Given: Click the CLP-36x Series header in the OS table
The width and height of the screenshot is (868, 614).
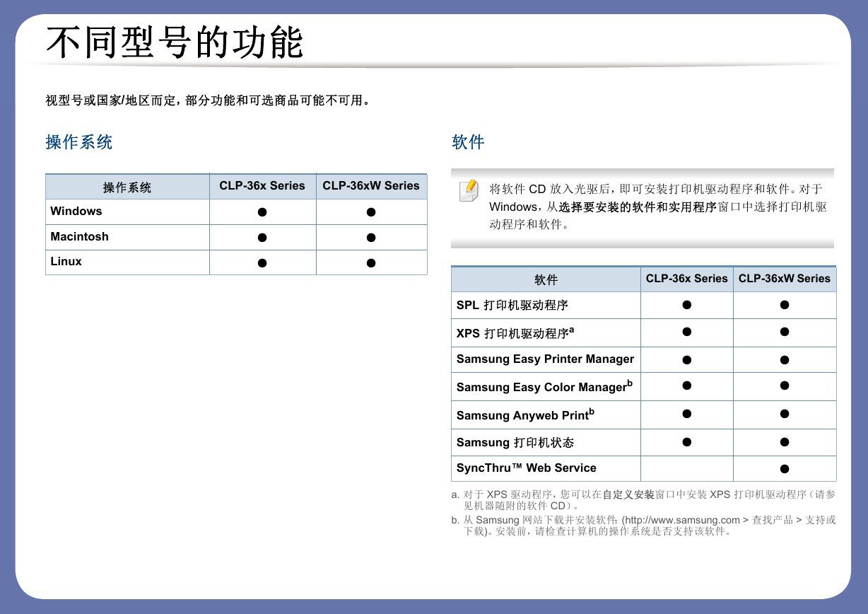Looking at the screenshot, I should (x=262, y=186).
